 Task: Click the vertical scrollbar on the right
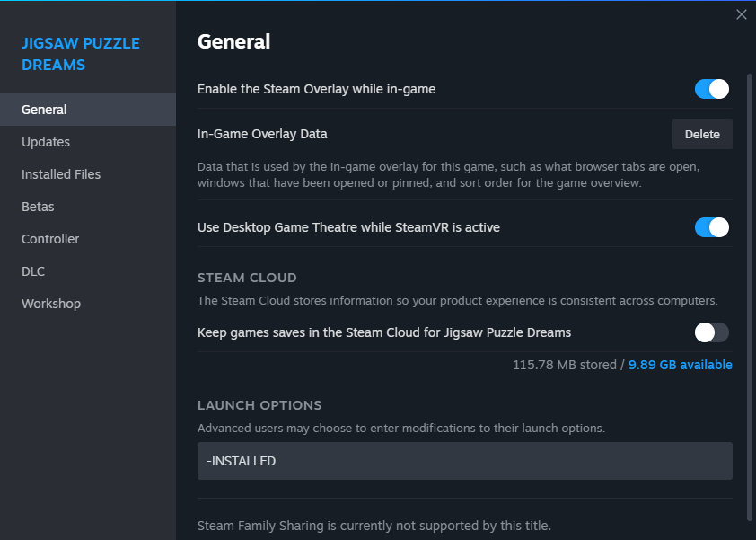749,297
